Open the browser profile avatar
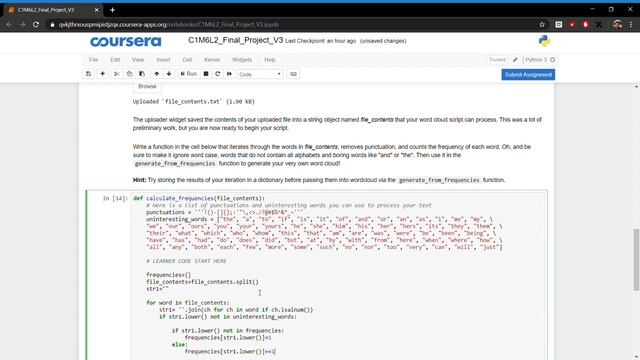The height and width of the screenshot is (360, 640). (617, 24)
